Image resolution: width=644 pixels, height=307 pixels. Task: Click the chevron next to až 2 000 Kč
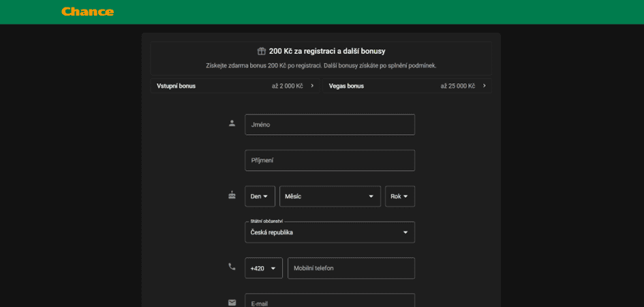pyautogui.click(x=312, y=86)
